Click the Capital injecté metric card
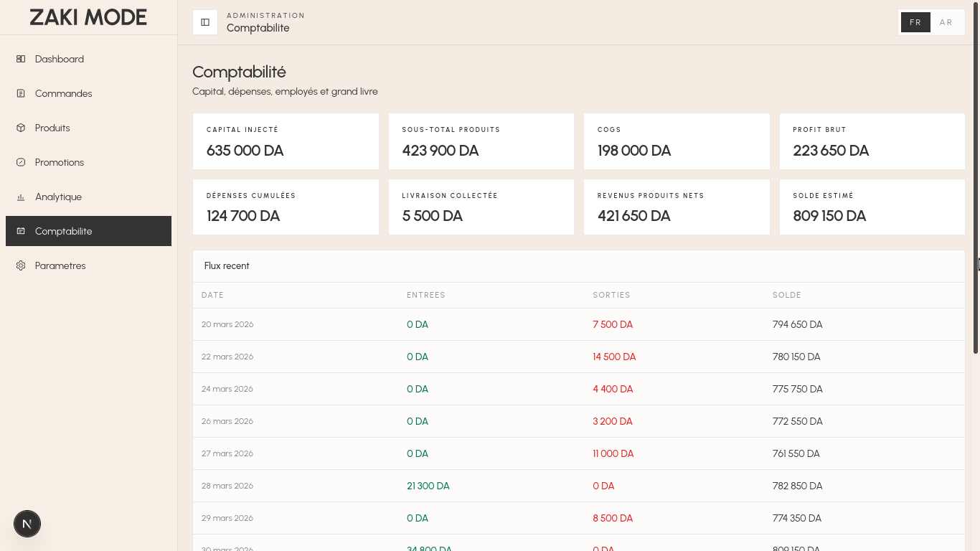The width and height of the screenshot is (980, 551). tap(286, 141)
